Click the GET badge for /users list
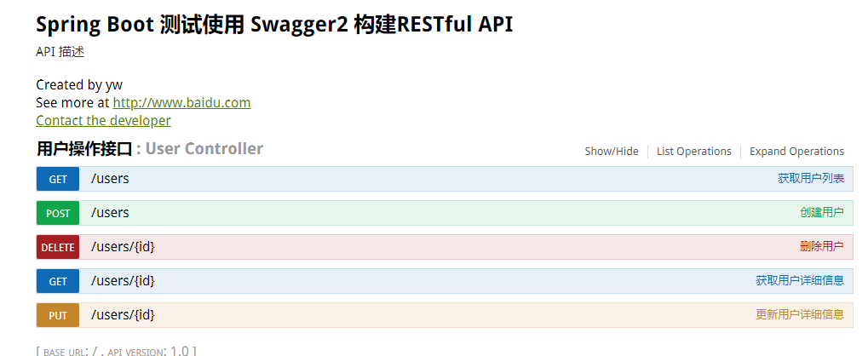Image resolution: width=868 pixels, height=356 pixels. tap(58, 179)
